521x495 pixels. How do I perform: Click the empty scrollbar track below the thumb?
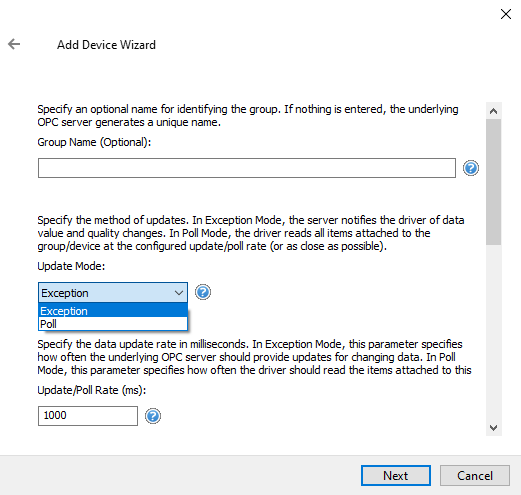[494, 332]
